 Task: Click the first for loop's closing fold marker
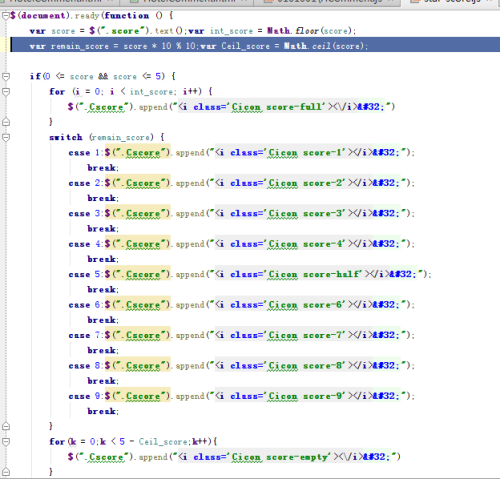5,122
